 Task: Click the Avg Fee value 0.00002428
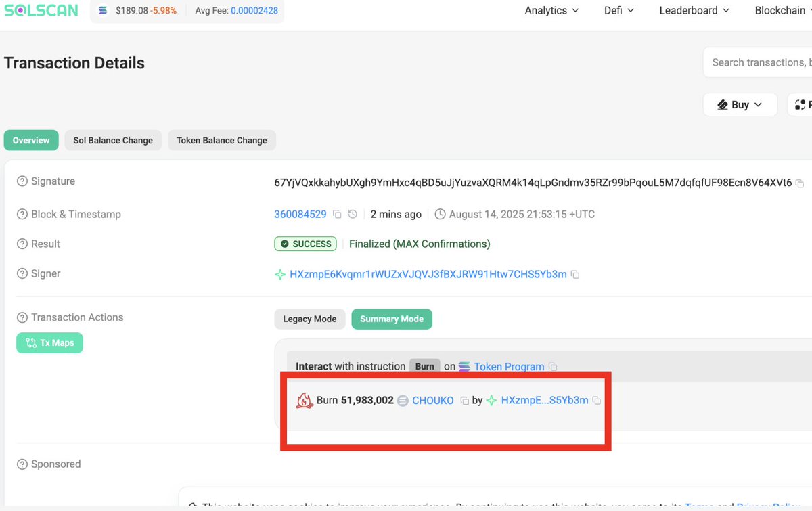point(254,11)
